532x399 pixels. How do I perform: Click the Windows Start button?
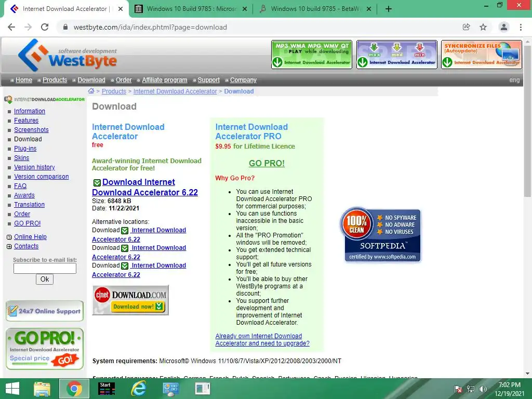tap(12, 389)
